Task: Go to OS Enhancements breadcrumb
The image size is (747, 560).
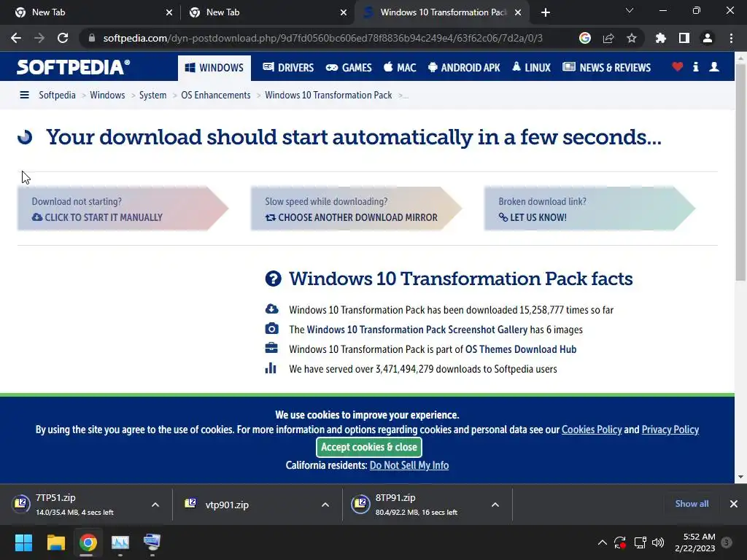Action: click(x=215, y=95)
